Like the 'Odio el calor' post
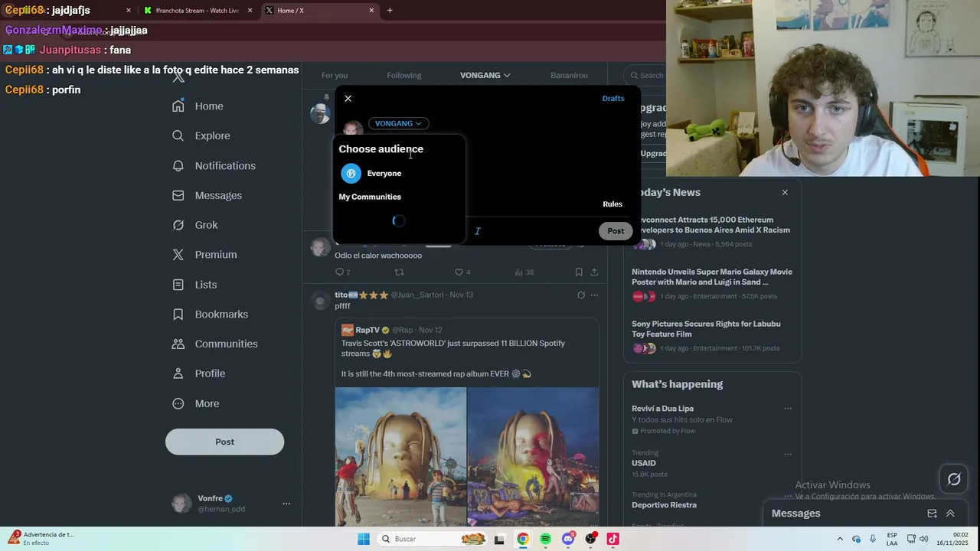This screenshot has width=980, height=551. pyautogui.click(x=462, y=272)
